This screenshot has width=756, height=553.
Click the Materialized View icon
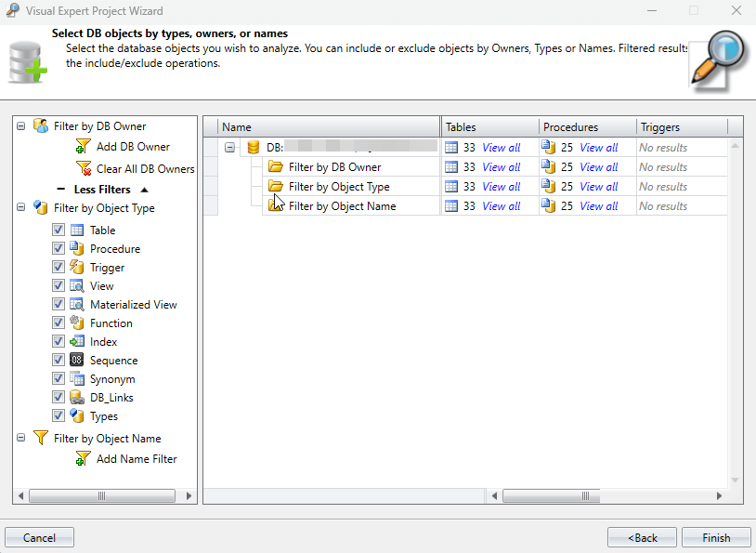pyautogui.click(x=77, y=305)
